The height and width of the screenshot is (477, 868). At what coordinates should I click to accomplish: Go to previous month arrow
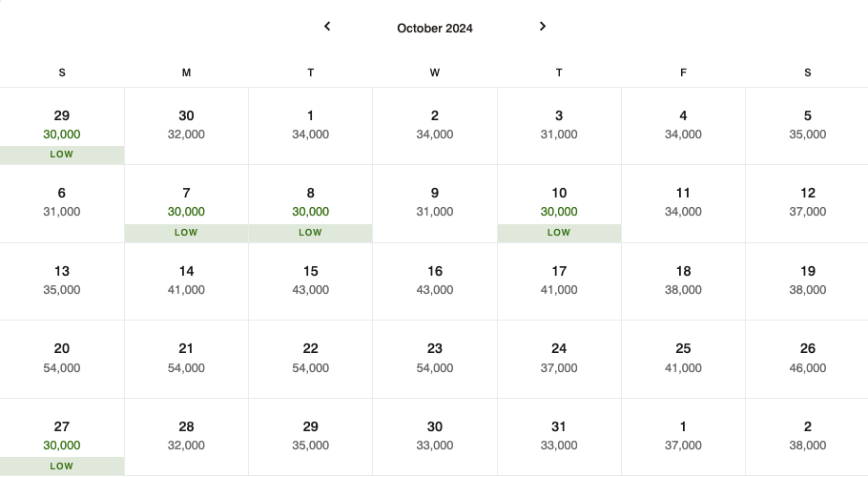click(327, 26)
